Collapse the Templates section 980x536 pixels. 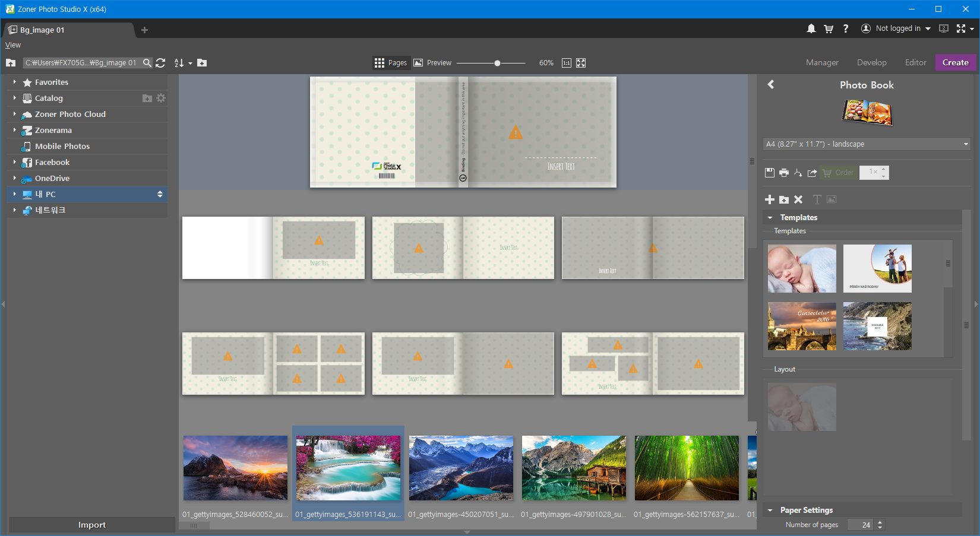770,218
